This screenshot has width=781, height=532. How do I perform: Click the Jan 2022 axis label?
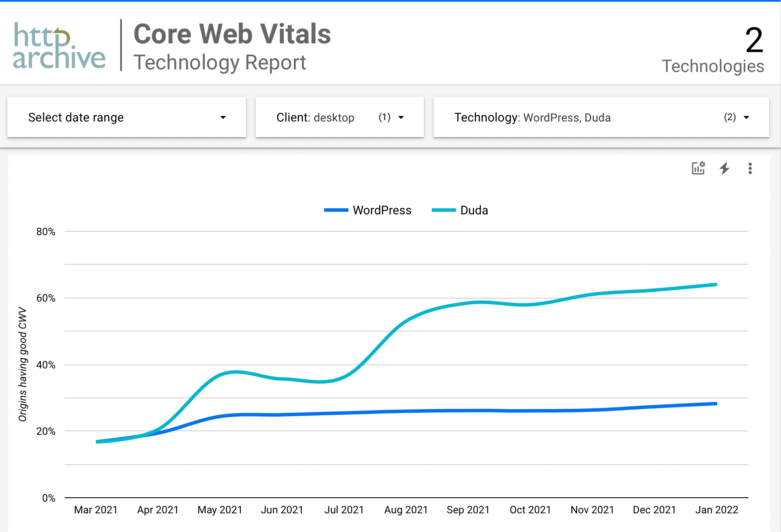(717, 509)
